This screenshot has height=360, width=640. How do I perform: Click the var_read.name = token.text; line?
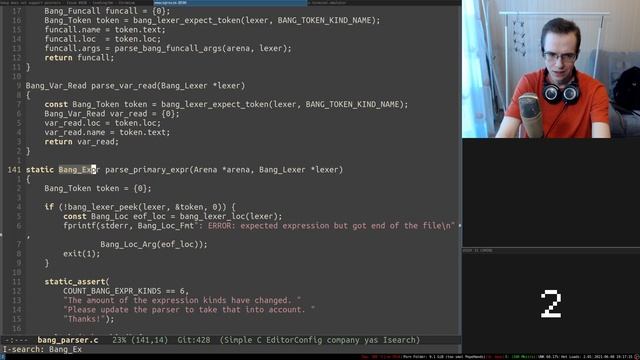point(107,132)
